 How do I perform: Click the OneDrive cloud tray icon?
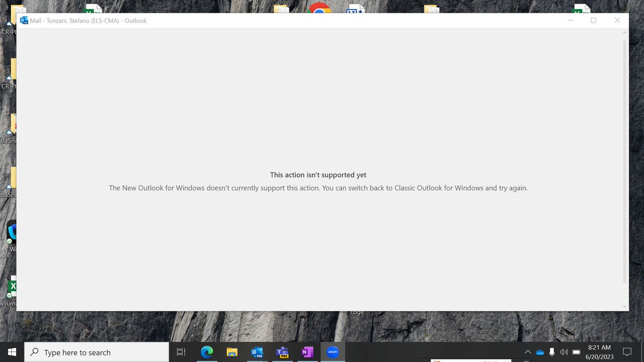(540, 352)
